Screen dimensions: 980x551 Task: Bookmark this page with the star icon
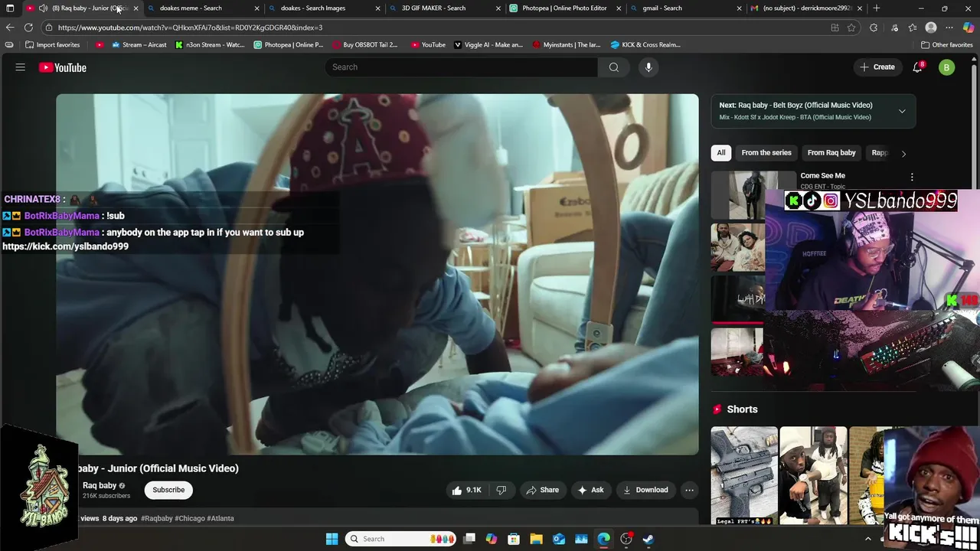851,28
